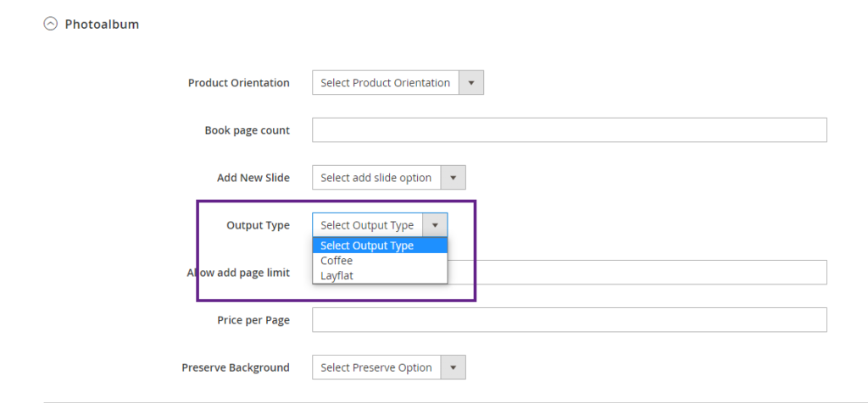Click the Preserve Background dropdown arrow
The height and width of the screenshot is (403, 868).
coord(453,367)
